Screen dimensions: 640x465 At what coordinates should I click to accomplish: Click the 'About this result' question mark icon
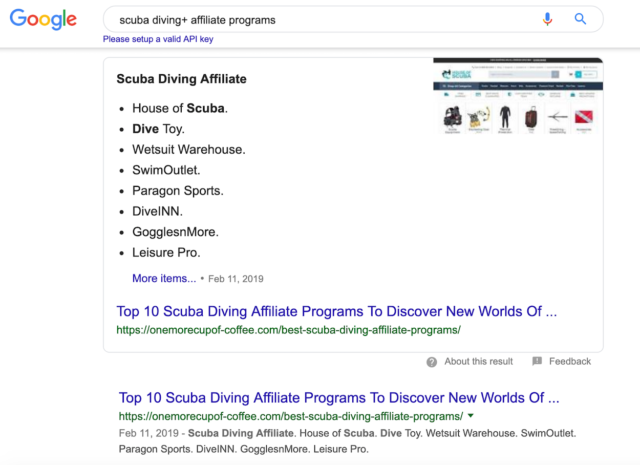click(431, 362)
